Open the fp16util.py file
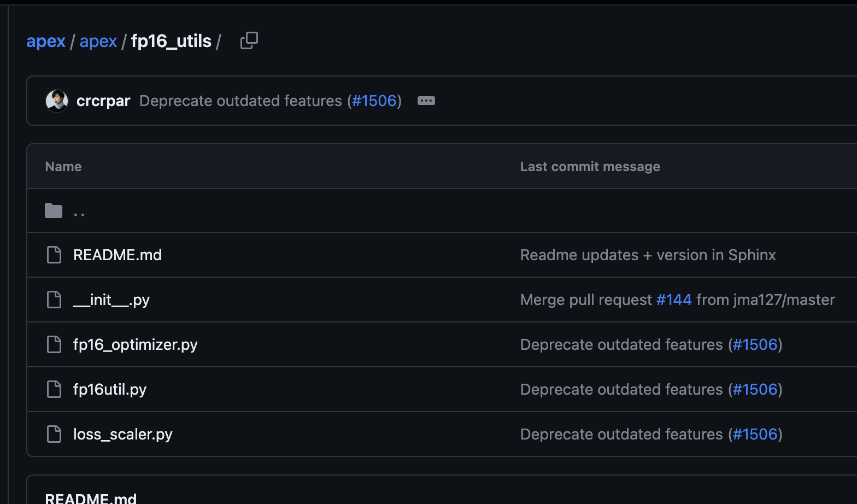The height and width of the screenshot is (504, 857). 110,389
